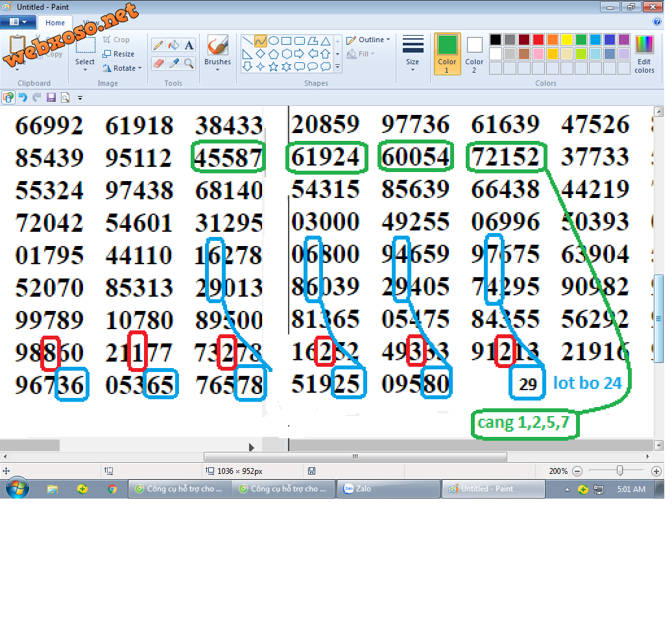
Task: Open the Home ribbon tab
Action: 55,23
